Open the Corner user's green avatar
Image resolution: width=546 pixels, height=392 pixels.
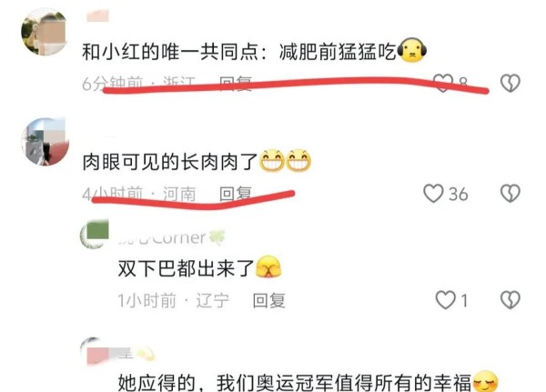(x=94, y=234)
